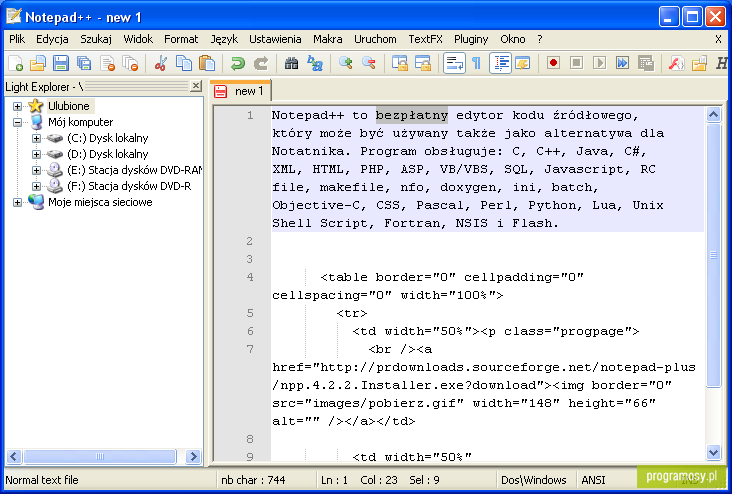Close document using menu bar X

(x=718, y=39)
